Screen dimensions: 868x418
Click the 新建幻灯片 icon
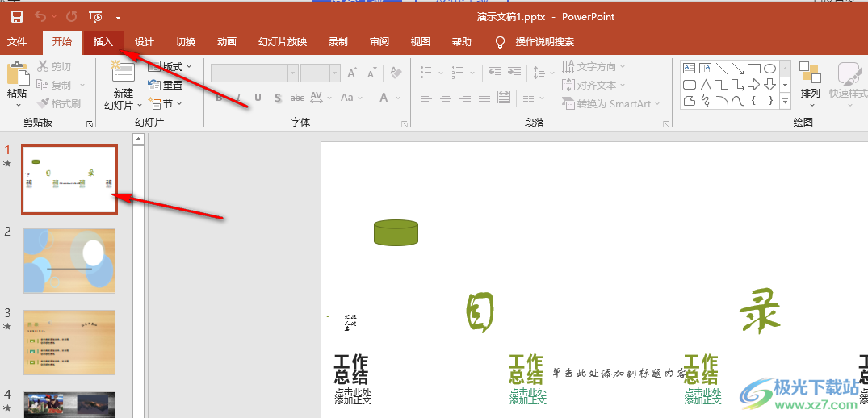tap(123, 73)
